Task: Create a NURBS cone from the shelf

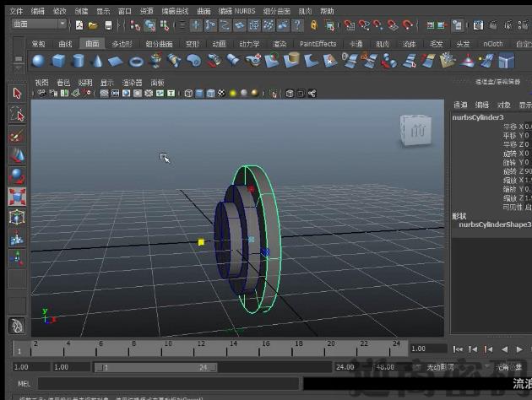Action: click(97, 61)
